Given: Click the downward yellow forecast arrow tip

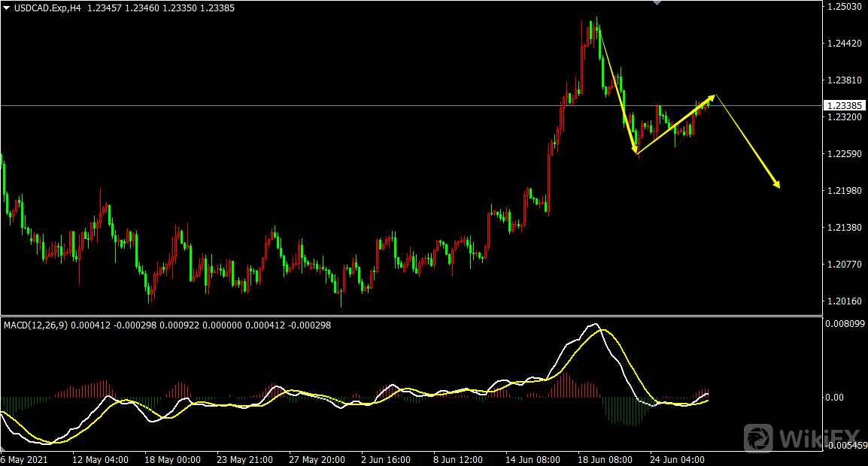Looking at the screenshot, I should [778, 185].
